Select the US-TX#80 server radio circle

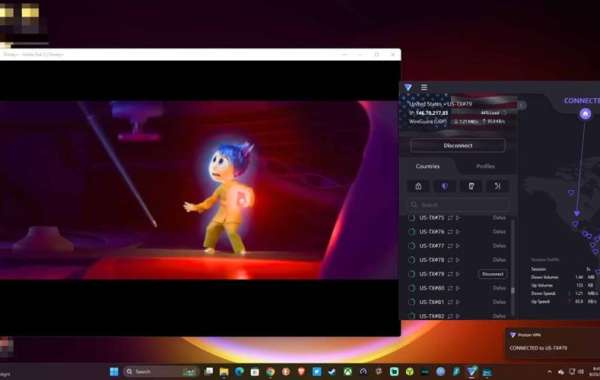pyautogui.click(x=412, y=288)
